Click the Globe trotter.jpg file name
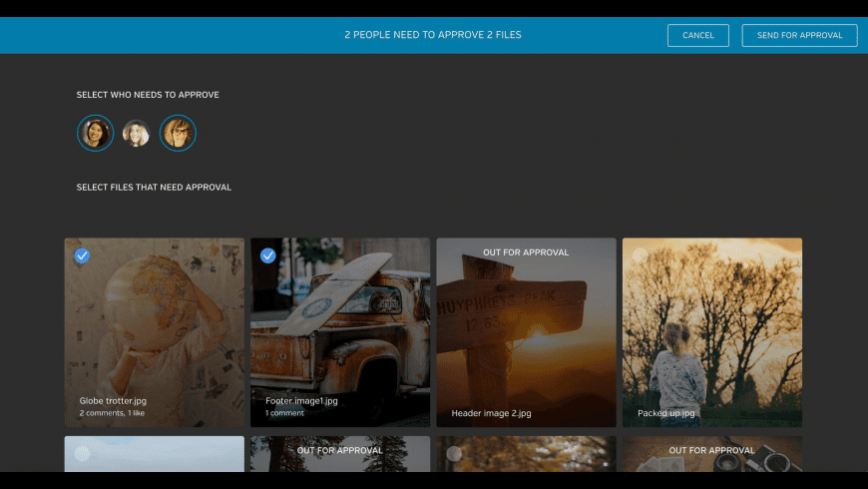868x489 pixels. pyautogui.click(x=113, y=400)
